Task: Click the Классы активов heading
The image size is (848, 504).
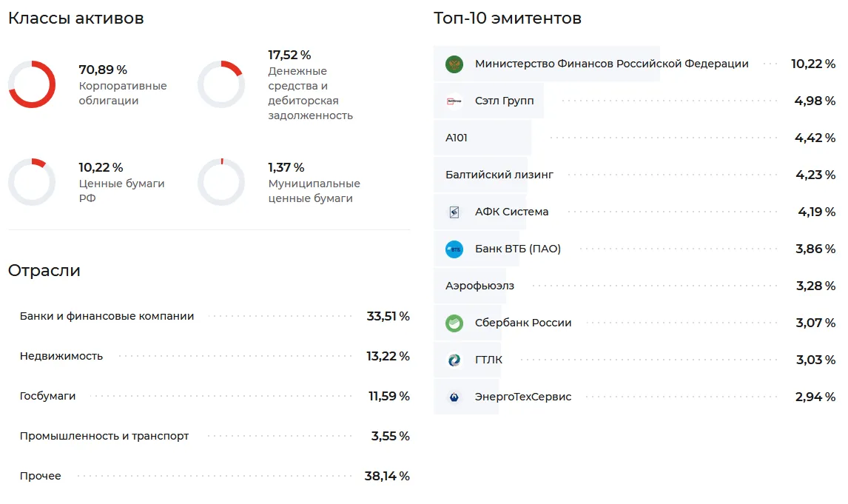Action: click(x=75, y=18)
